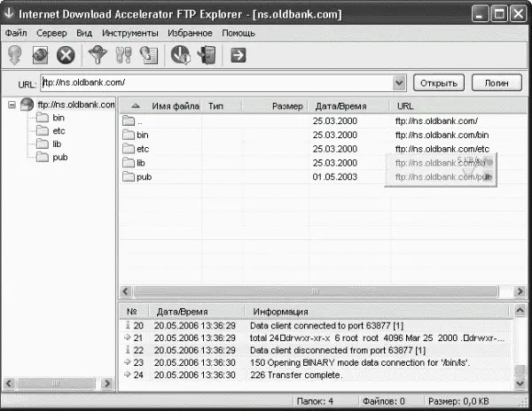This screenshot has height=411, width=532.
Task: Click the parent directory '..' folder icon
Action: point(129,120)
